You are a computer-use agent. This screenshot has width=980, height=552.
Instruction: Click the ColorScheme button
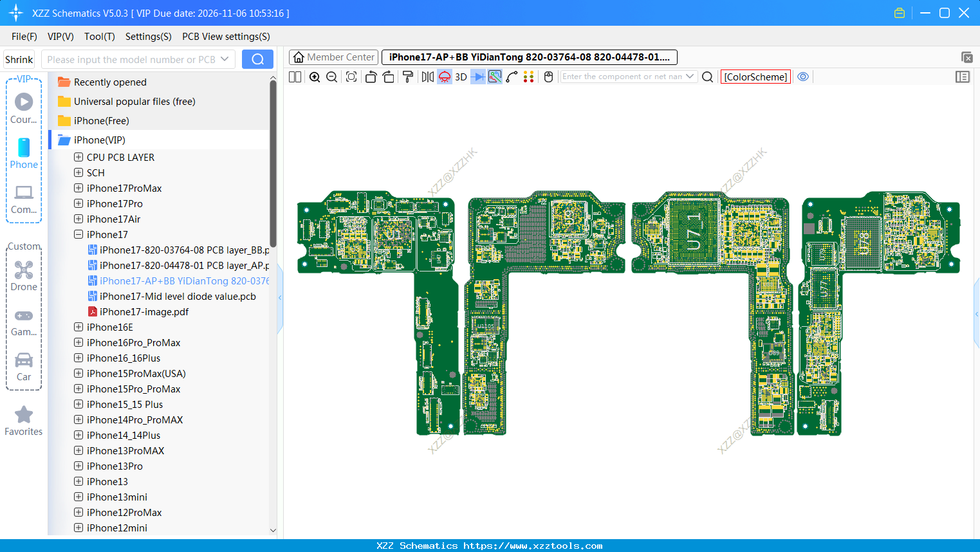click(x=755, y=77)
